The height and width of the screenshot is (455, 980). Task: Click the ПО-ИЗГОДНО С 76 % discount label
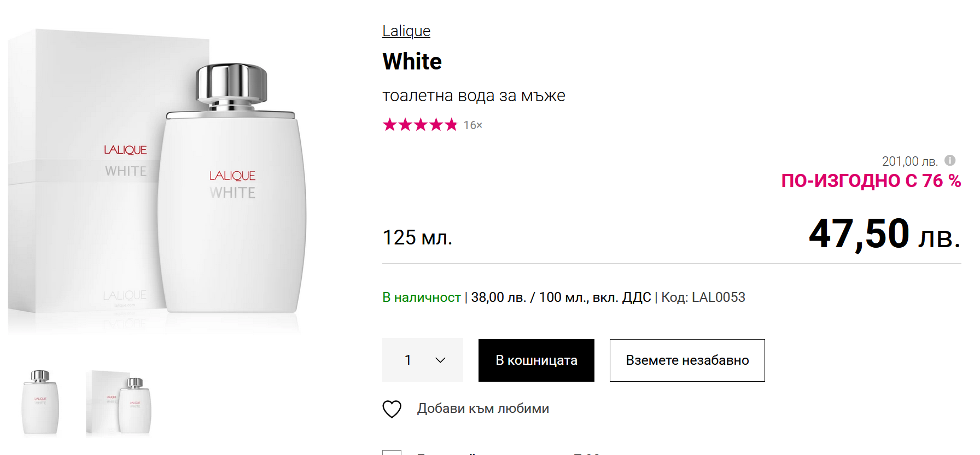point(871,180)
